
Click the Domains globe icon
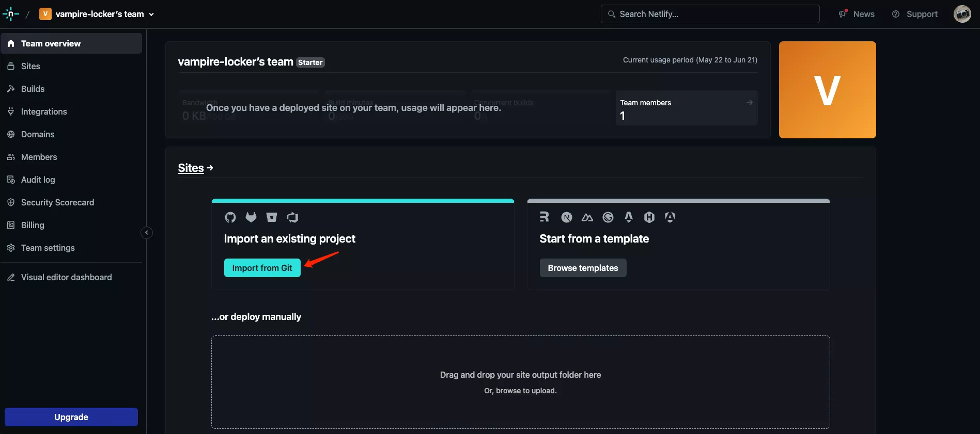[x=11, y=134]
